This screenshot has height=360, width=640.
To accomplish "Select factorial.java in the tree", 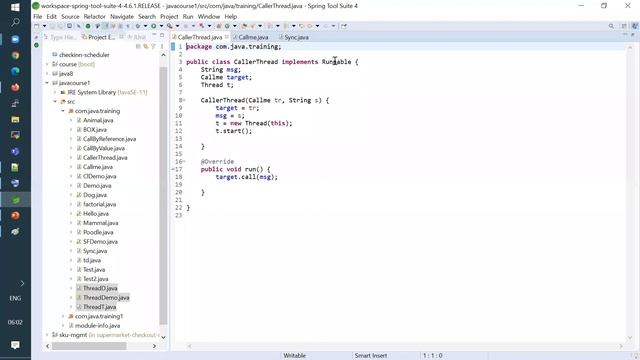I will click(99, 204).
